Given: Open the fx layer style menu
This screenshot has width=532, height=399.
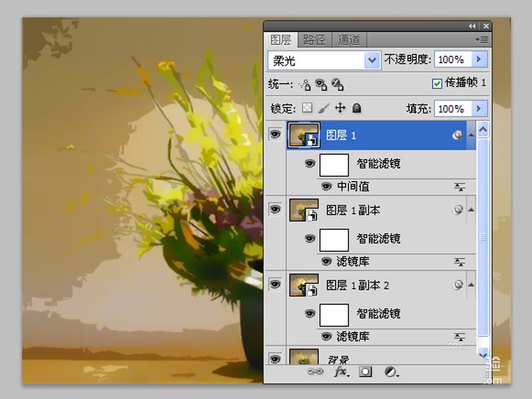Looking at the screenshot, I should point(340,372).
